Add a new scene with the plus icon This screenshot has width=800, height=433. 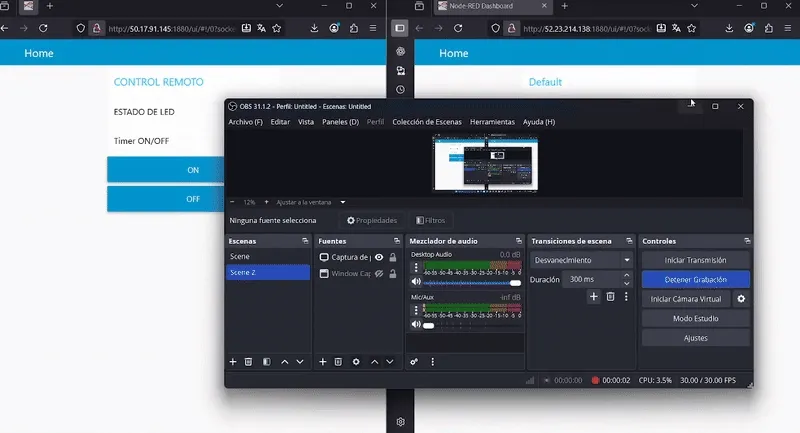tap(233, 361)
